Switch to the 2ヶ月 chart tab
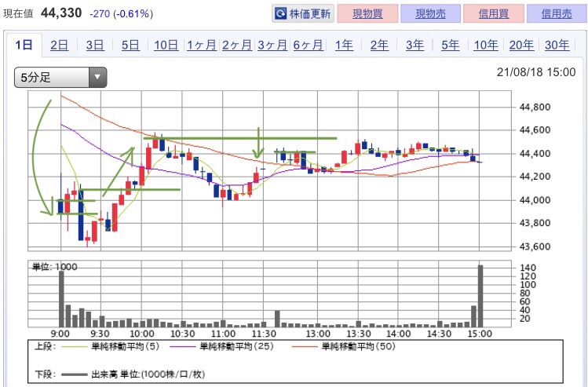The image size is (588, 387). coord(236,45)
